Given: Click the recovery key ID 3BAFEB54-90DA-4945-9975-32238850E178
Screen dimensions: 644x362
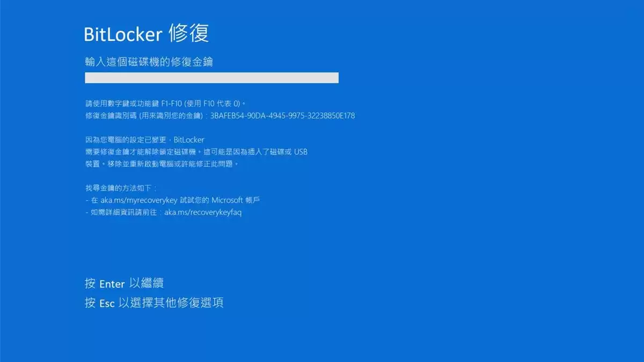Looking at the screenshot, I should point(282,115).
